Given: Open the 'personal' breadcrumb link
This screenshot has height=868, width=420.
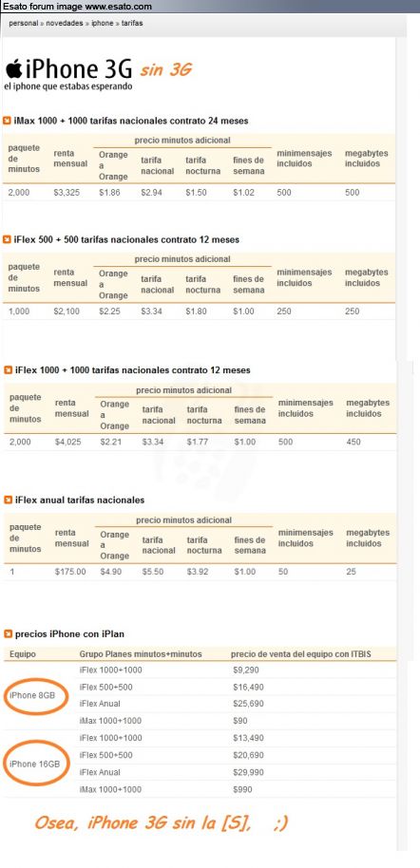Looking at the screenshot, I should (23, 23).
